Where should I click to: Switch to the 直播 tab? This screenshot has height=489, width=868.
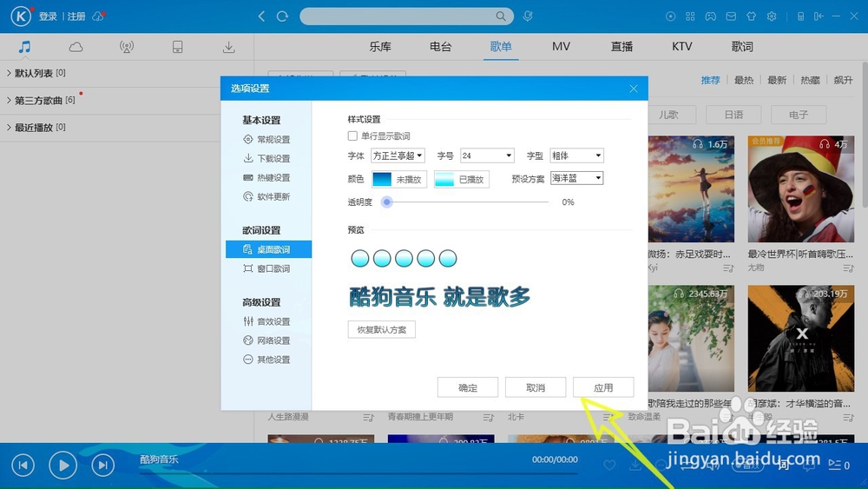[621, 47]
